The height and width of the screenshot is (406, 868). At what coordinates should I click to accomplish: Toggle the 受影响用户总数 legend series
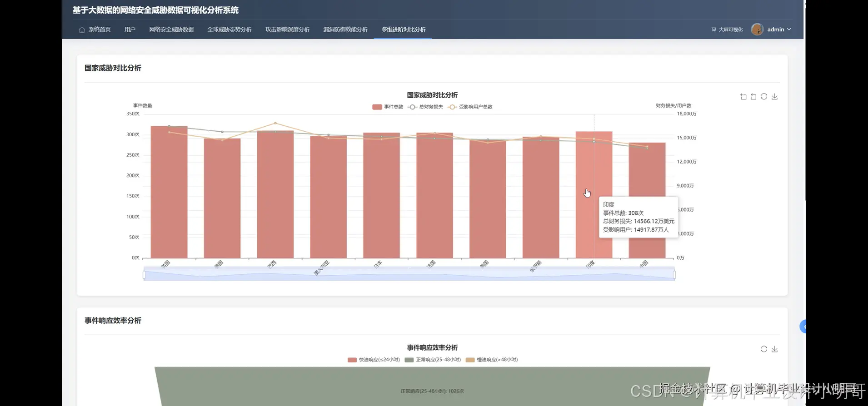click(x=470, y=107)
